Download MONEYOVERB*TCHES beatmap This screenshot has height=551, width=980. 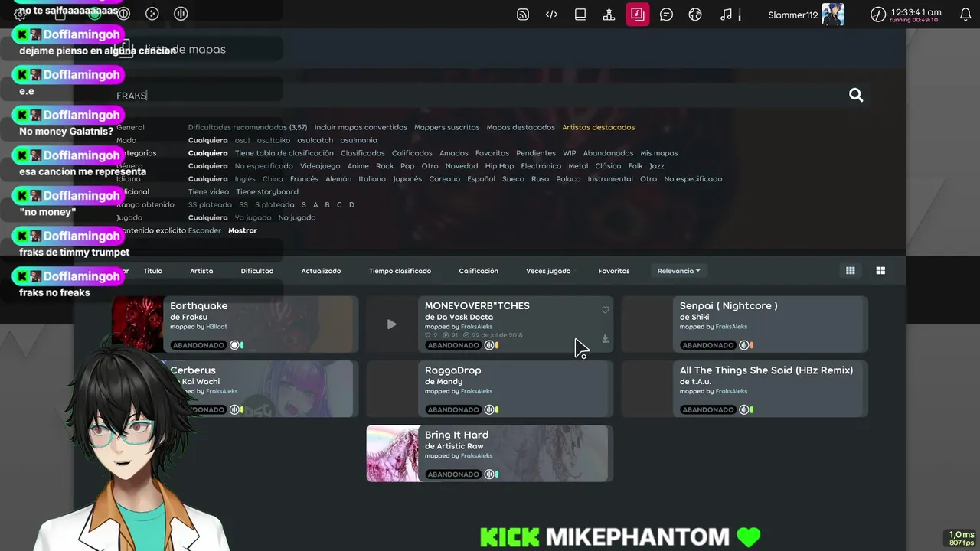(x=605, y=339)
